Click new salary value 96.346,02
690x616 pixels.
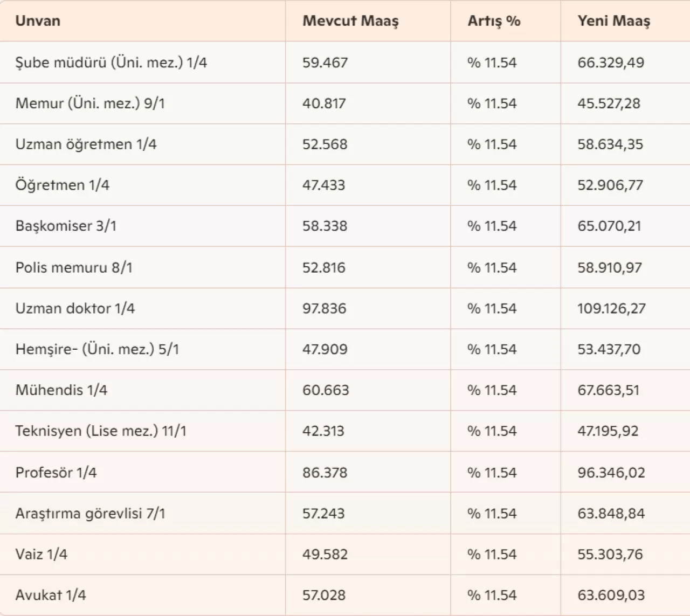(611, 473)
